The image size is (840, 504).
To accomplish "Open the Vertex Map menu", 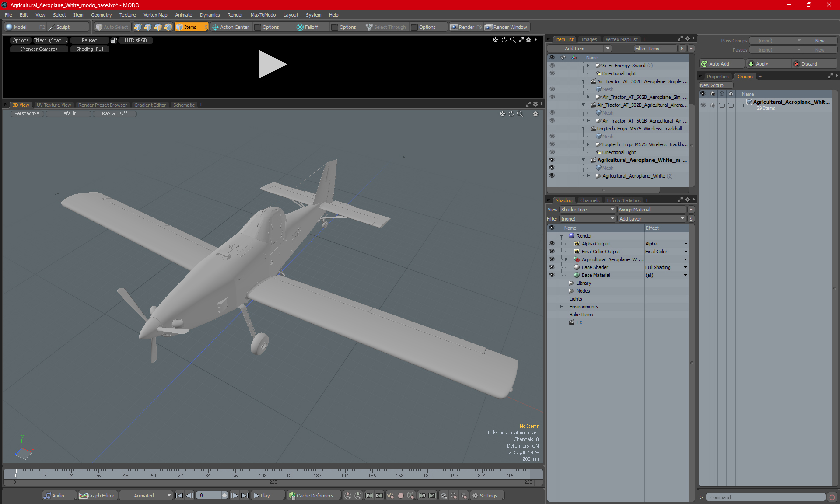I will tap(155, 15).
